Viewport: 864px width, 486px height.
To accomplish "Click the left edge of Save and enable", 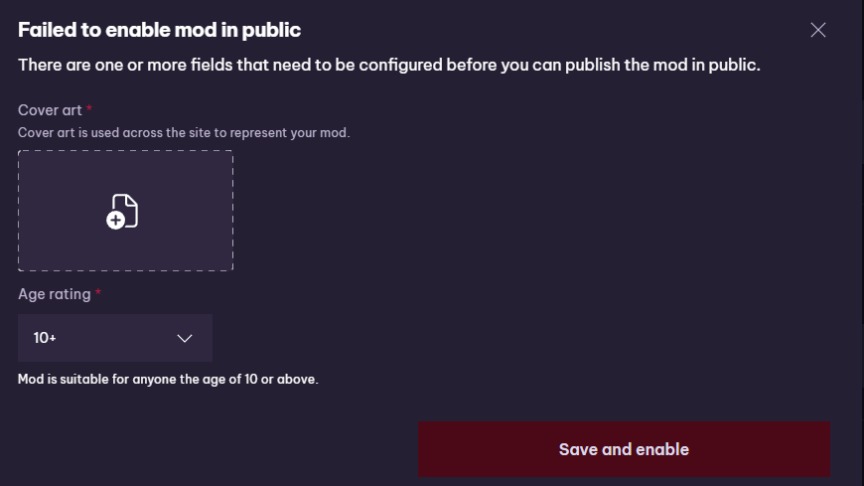I will 428,449.
